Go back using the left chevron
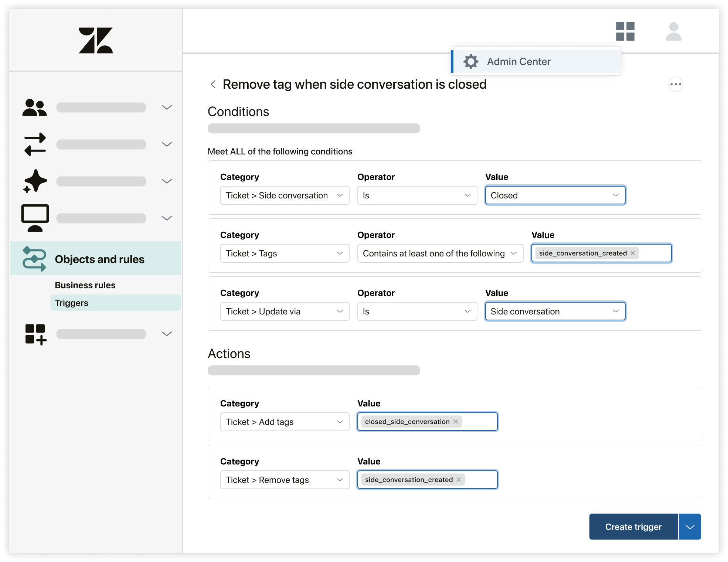 click(x=213, y=85)
